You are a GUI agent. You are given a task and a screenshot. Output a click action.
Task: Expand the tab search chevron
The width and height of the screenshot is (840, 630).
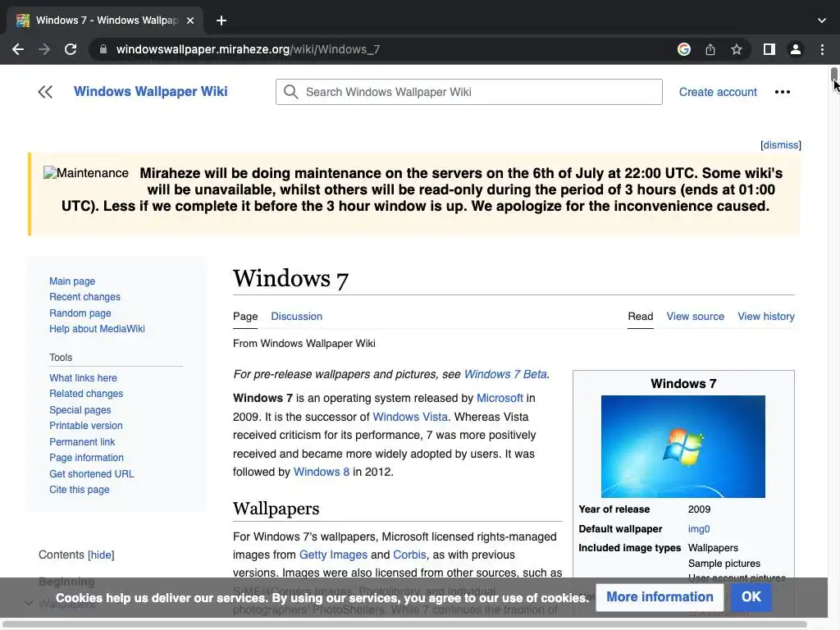822,21
